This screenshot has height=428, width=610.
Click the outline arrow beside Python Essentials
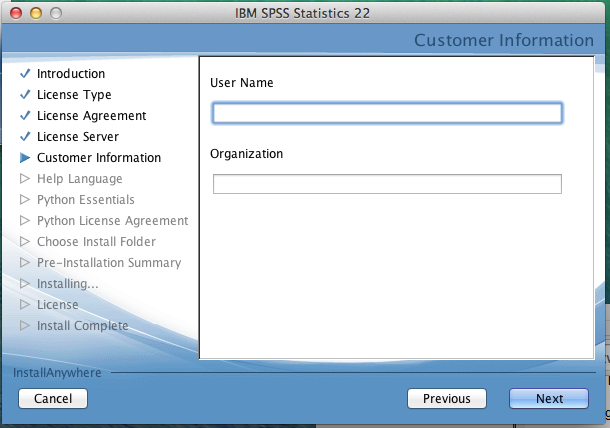[25, 200]
